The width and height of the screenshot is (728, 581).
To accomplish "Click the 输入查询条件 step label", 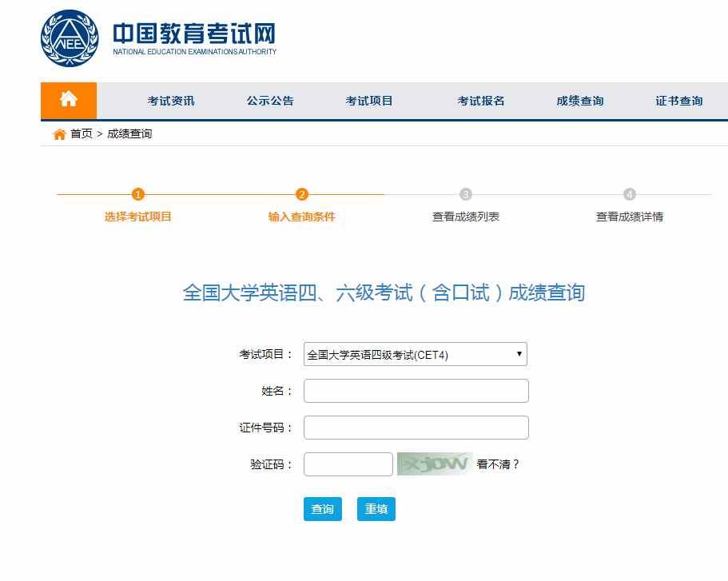I will point(302,217).
